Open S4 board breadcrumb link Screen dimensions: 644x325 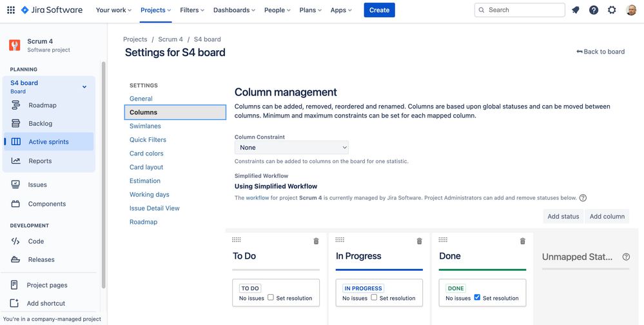(x=208, y=39)
